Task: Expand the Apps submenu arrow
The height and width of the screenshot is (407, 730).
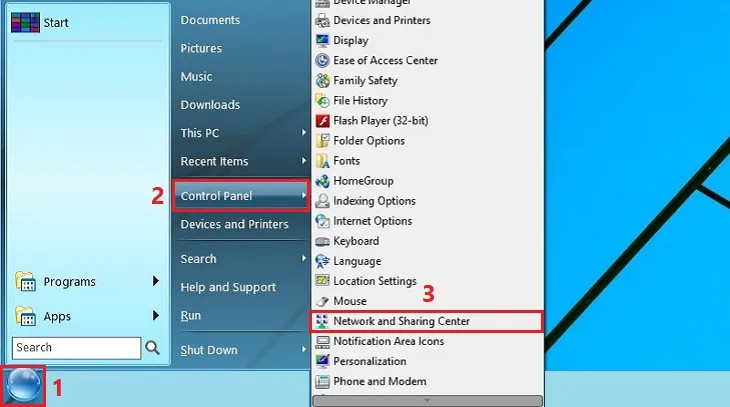Action: 155,316
